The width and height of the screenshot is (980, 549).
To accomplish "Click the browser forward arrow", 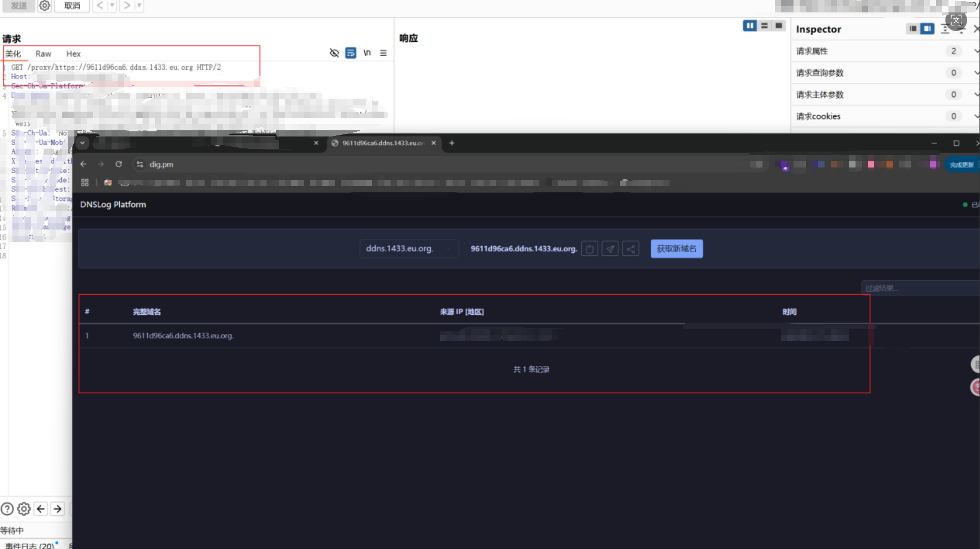I will pyautogui.click(x=101, y=164).
